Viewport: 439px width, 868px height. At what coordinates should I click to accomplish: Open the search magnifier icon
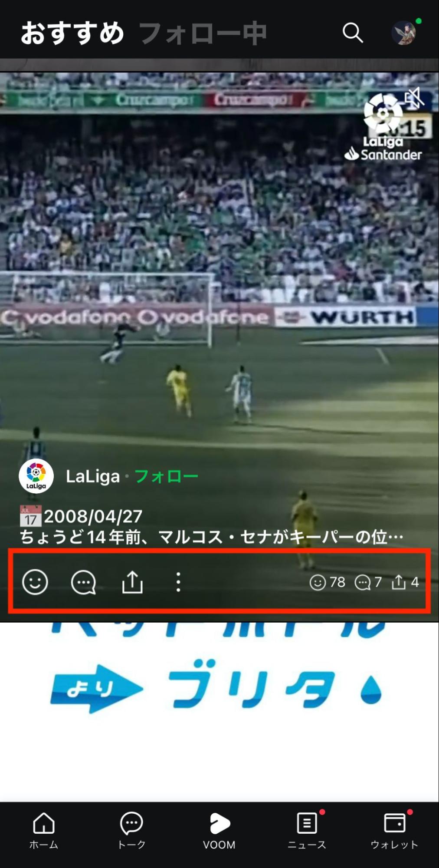(x=353, y=33)
